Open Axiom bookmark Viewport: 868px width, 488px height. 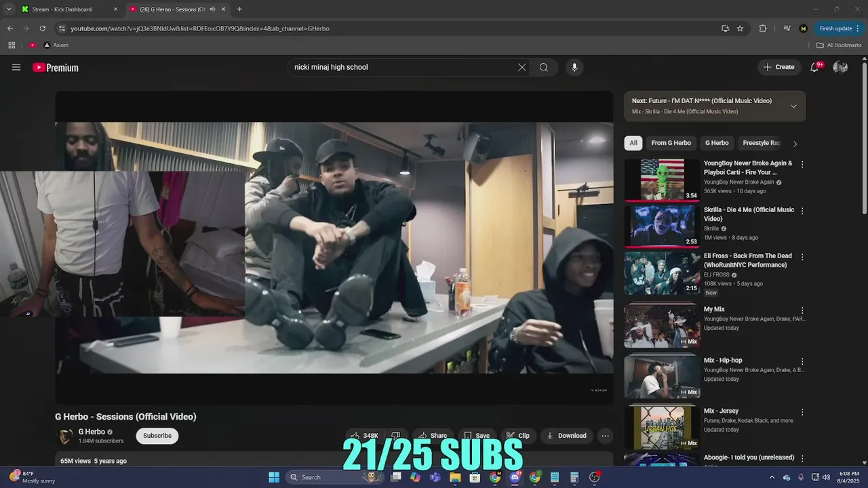pos(56,45)
